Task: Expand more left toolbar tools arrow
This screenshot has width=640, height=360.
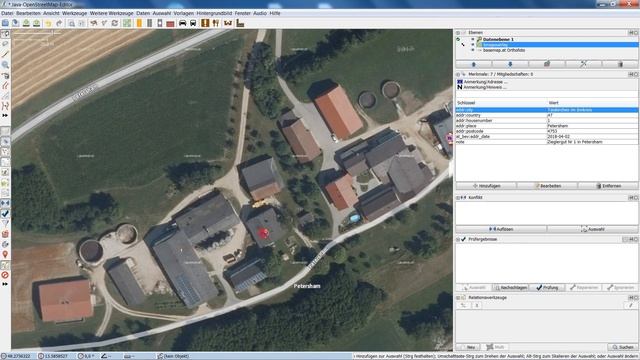Action: click(5, 116)
